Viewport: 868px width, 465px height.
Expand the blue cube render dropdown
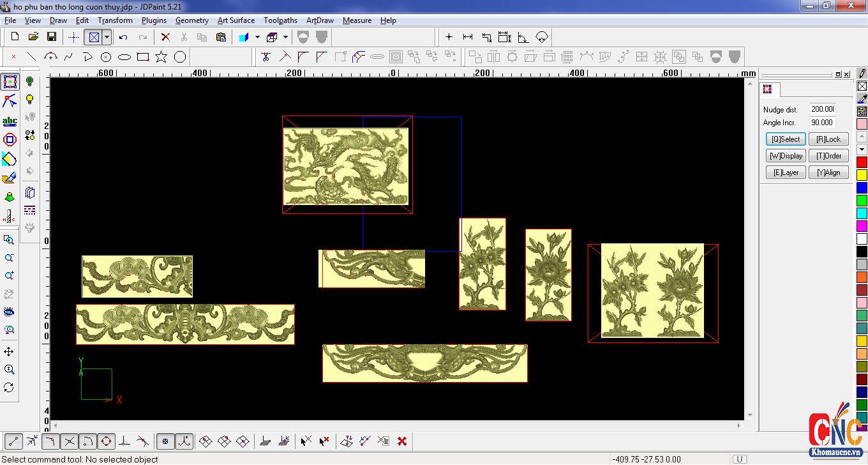(257, 37)
